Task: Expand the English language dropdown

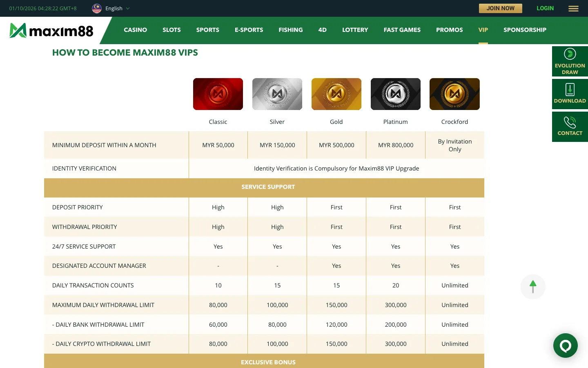Action: (x=118, y=9)
